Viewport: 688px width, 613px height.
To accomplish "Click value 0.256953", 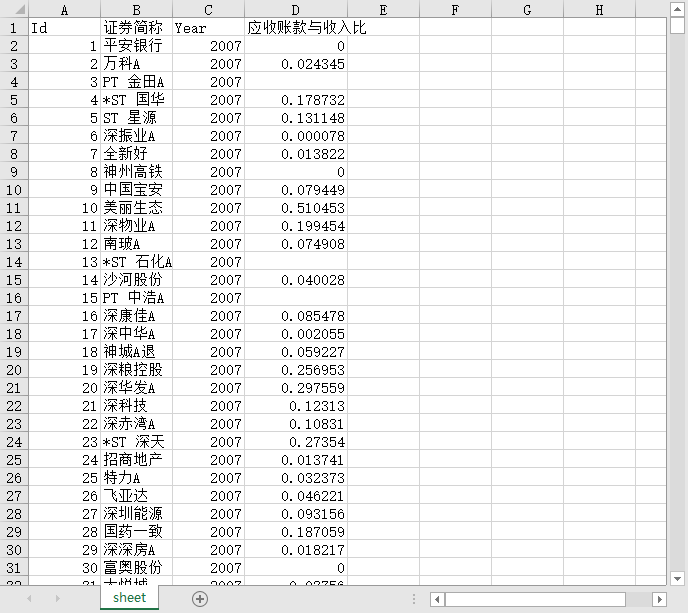I will (296, 370).
